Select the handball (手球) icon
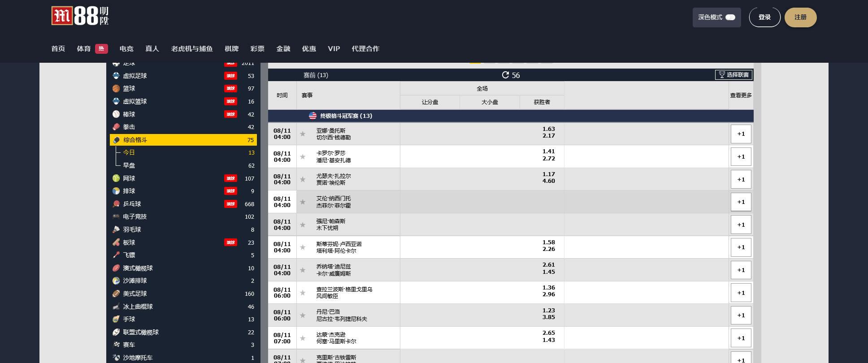 [x=116, y=319]
